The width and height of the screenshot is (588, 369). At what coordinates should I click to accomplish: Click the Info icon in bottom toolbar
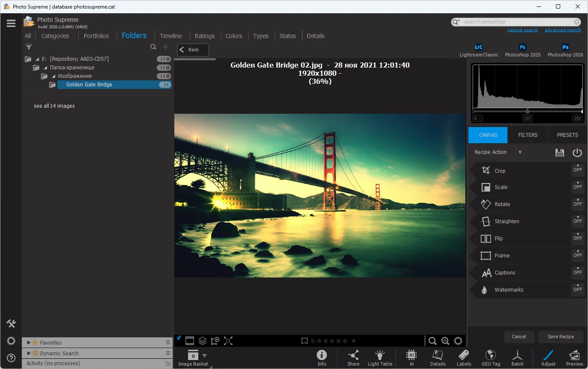[322, 355]
